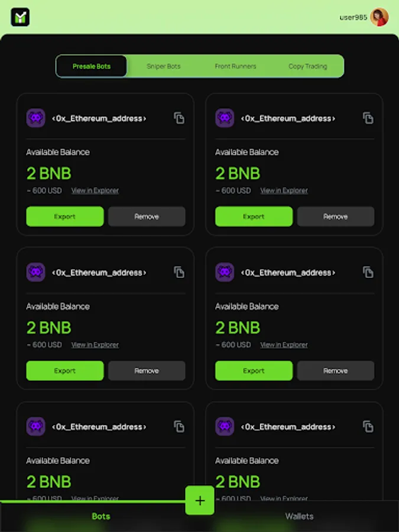This screenshot has width=399, height=532.
Task: Open the Copy Trading tab
Action: point(308,66)
